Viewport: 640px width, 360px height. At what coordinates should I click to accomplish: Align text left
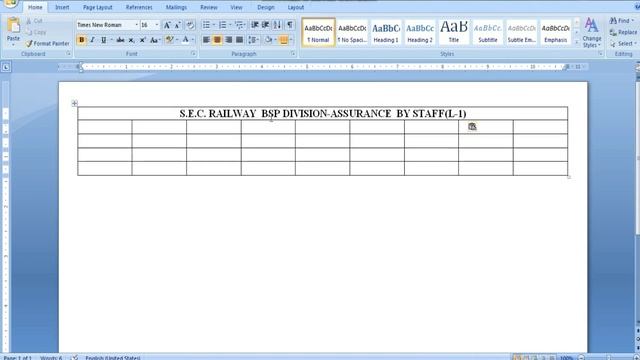click(207, 40)
